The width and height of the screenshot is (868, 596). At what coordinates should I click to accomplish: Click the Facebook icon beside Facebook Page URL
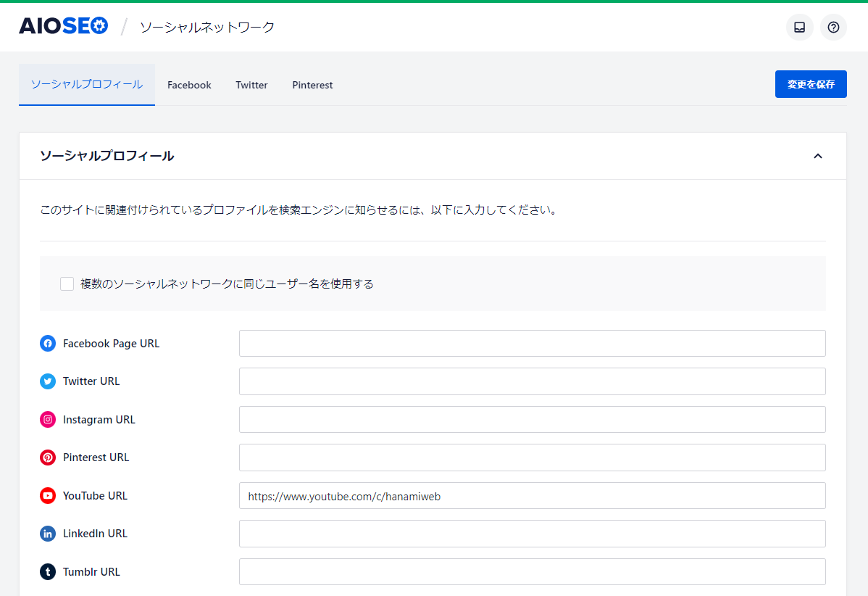pyautogui.click(x=48, y=344)
